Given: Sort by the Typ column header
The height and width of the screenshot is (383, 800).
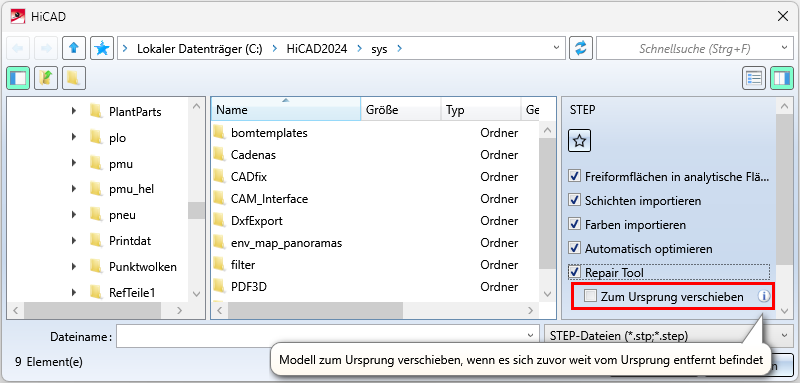Looking at the screenshot, I should coord(481,109).
